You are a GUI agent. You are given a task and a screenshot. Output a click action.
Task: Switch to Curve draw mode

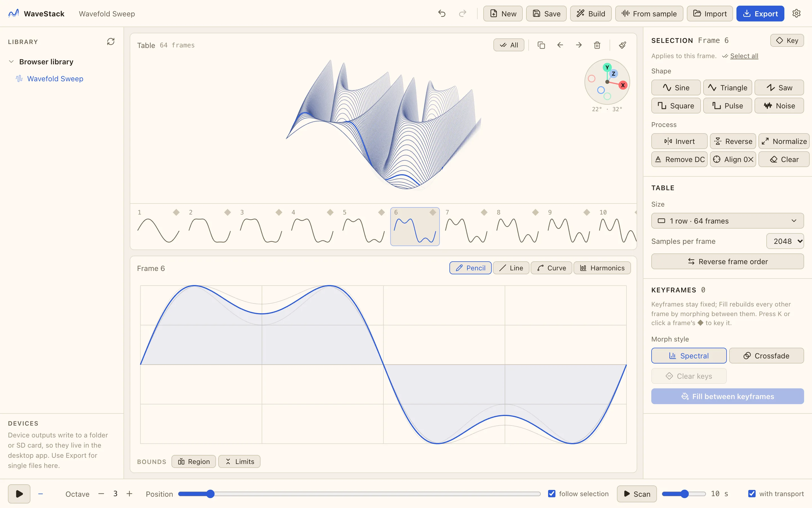click(x=551, y=268)
